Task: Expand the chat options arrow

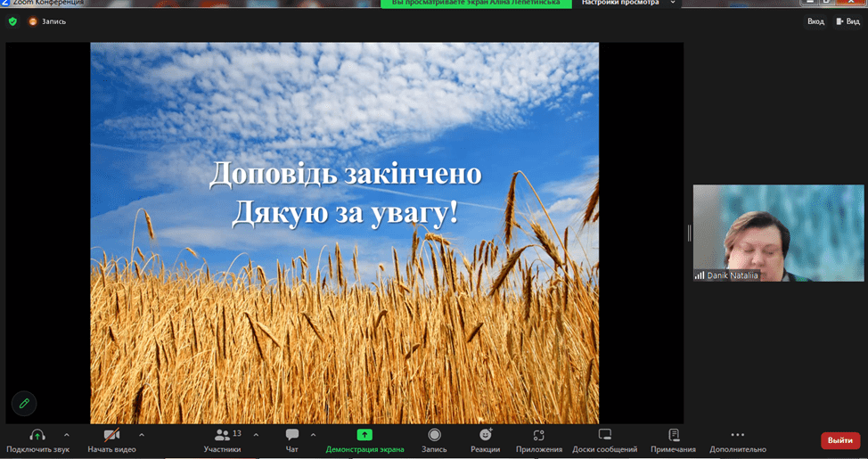Action: [x=313, y=435]
